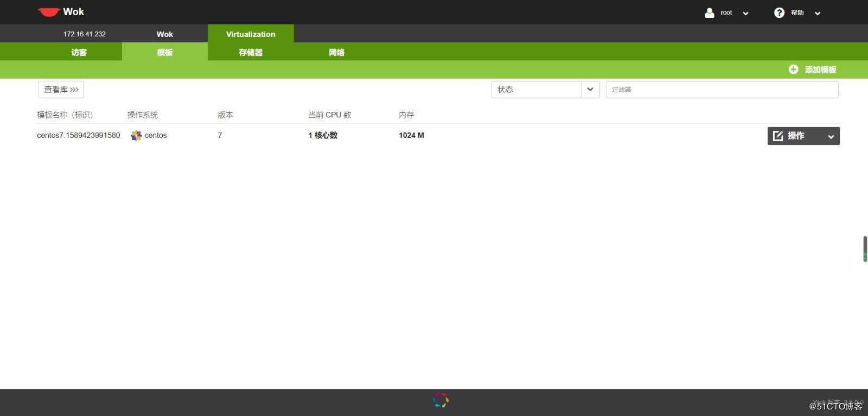This screenshot has height=416, width=868.
Task: Click the Wok title text in header
Action: (74, 12)
